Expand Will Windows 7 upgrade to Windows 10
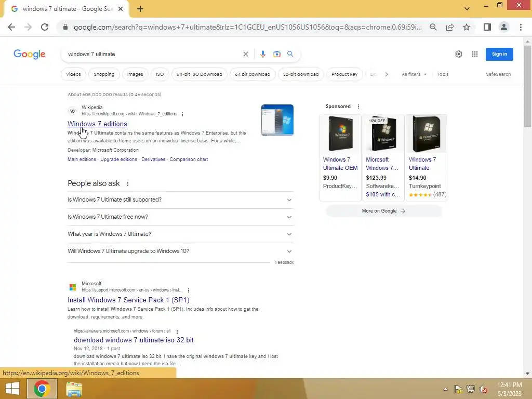This screenshot has height=399, width=532. pyautogui.click(x=180, y=251)
